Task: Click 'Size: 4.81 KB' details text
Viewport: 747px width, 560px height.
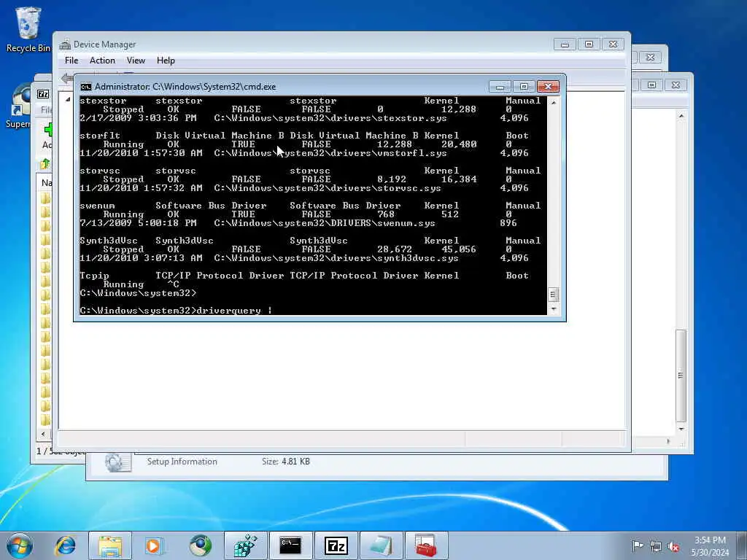Action: [x=286, y=462]
